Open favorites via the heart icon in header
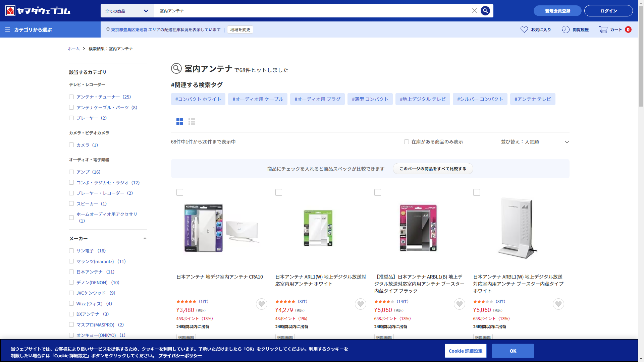644x362 pixels. click(524, 29)
